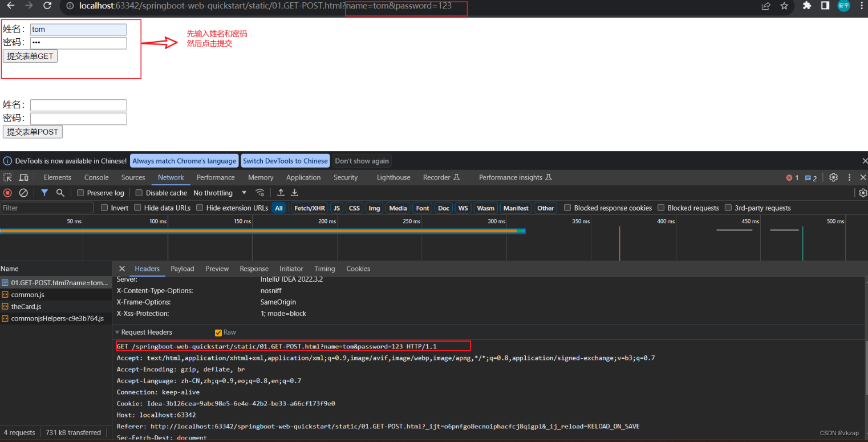Share this page using the share icon

[x=766, y=6]
